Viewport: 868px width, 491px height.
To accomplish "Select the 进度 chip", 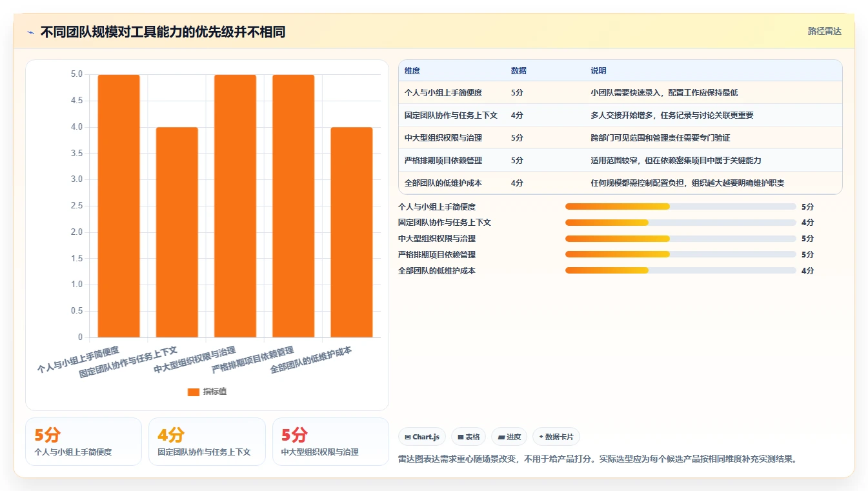I will point(509,437).
